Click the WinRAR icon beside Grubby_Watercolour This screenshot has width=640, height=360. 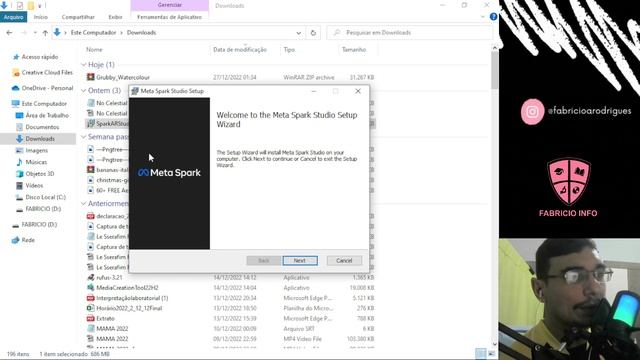(x=91, y=77)
